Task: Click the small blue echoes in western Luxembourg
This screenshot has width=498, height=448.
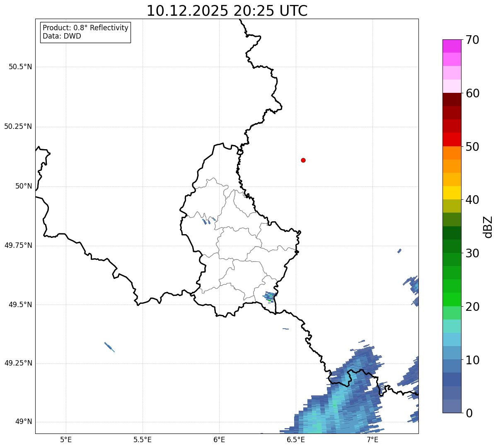Action: pyautogui.click(x=208, y=220)
